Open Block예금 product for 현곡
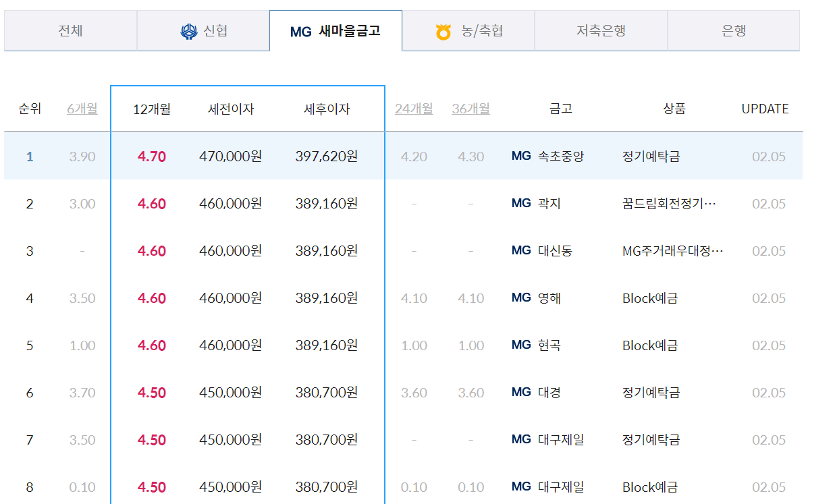 point(650,345)
